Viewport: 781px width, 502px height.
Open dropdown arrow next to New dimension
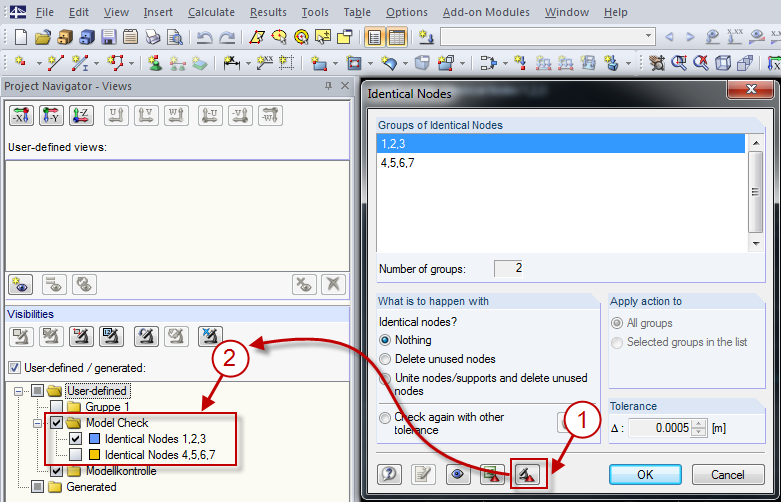point(248,63)
